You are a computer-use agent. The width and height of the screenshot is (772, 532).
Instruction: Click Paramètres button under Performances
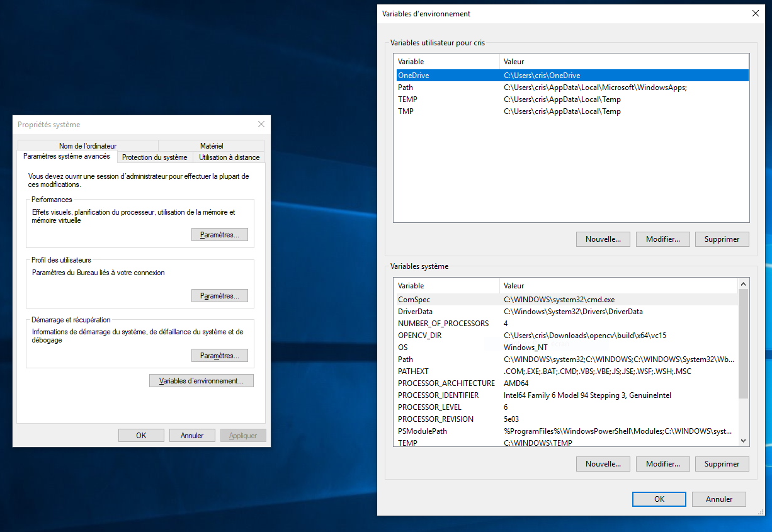[220, 235]
